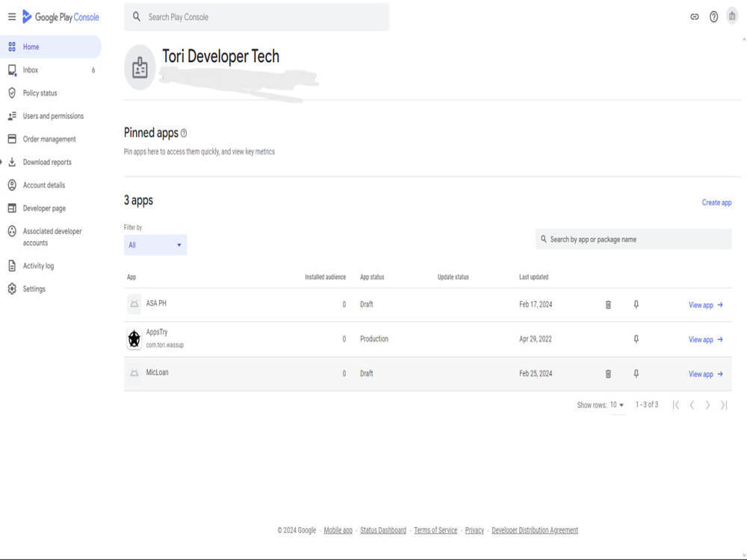Open the navigation hamburger menu
This screenshot has width=747, height=560.
11,16
